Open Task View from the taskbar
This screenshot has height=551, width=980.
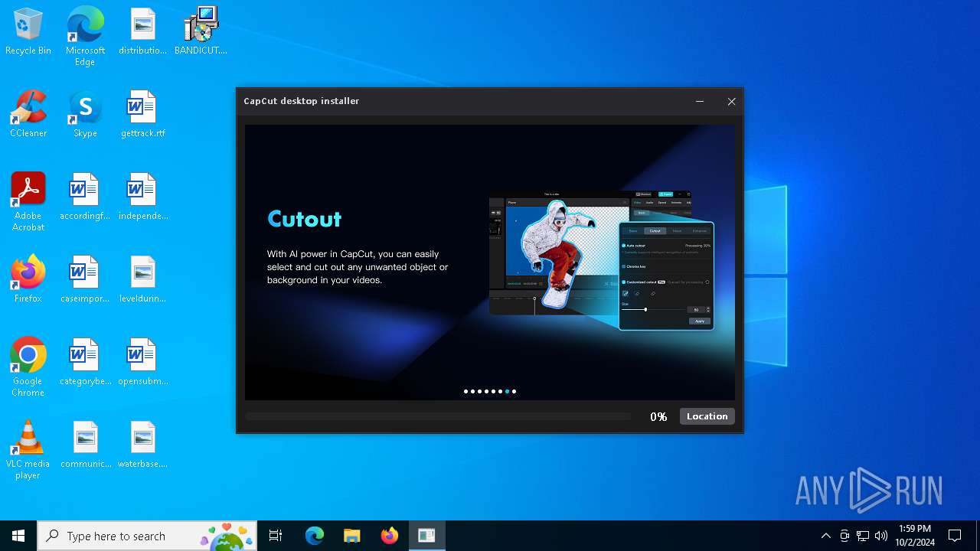click(276, 536)
